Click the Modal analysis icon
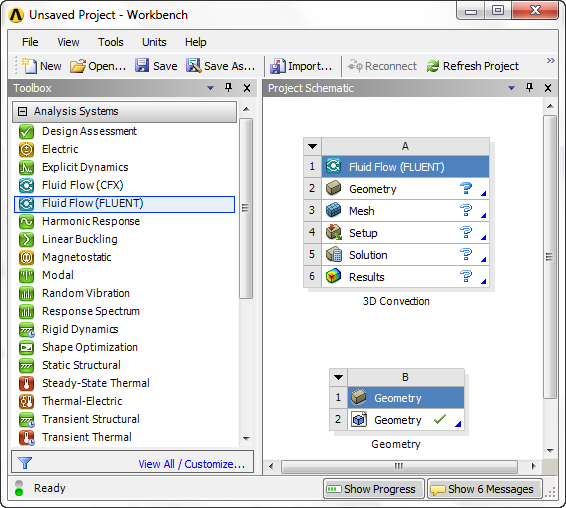This screenshot has width=566, height=508. [x=26, y=275]
